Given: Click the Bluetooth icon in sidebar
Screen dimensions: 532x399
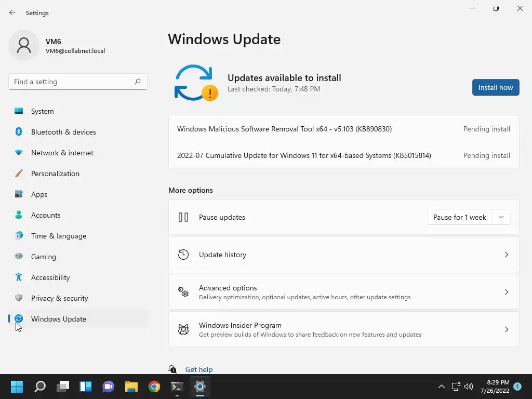Looking at the screenshot, I should point(19,131).
